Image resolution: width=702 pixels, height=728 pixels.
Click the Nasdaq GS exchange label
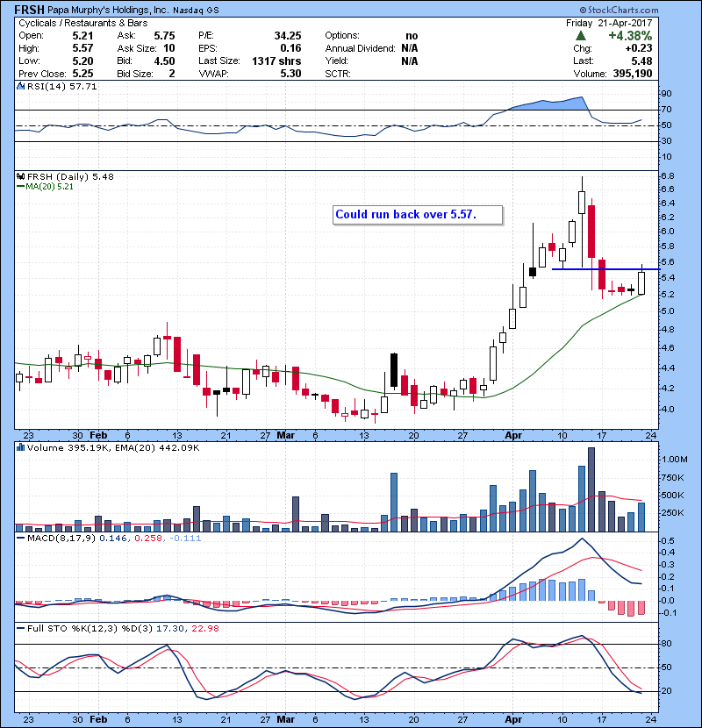pyautogui.click(x=196, y=11)
